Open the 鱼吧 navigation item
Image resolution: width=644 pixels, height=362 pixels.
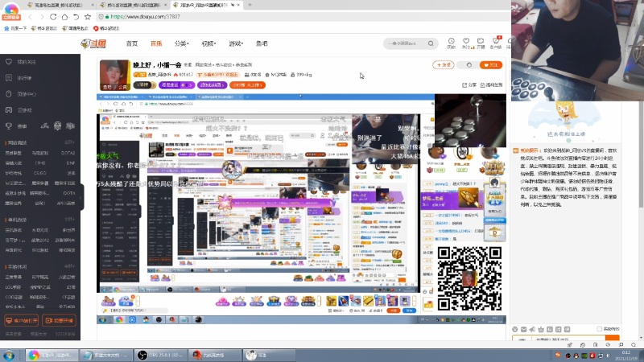pos(262,43)
